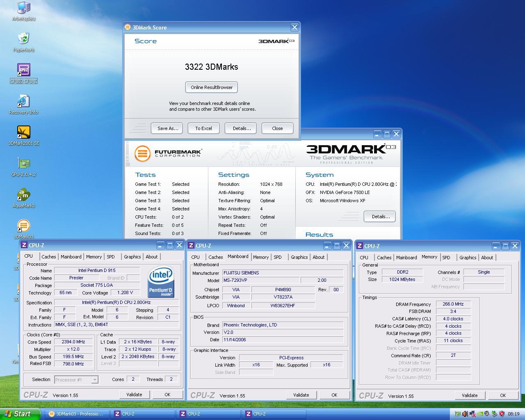525x420 pixels.
Task: Click the Command Rate value 2T
Action: point(453,356)
